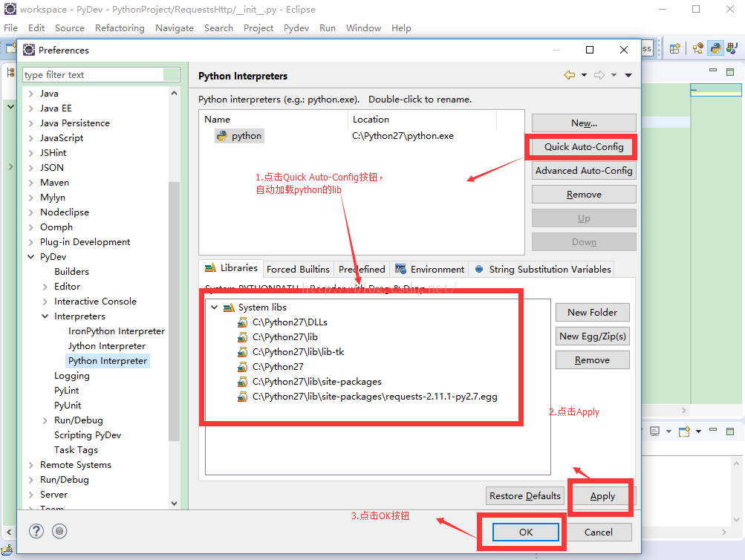Confirm preferences with OK button
This screenshot has width=745, height=560.
point(525,532)
